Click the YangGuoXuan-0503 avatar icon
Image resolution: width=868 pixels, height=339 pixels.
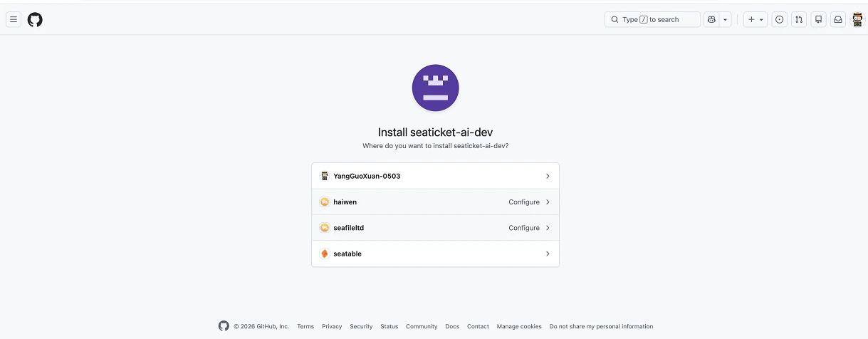(325, 176)
